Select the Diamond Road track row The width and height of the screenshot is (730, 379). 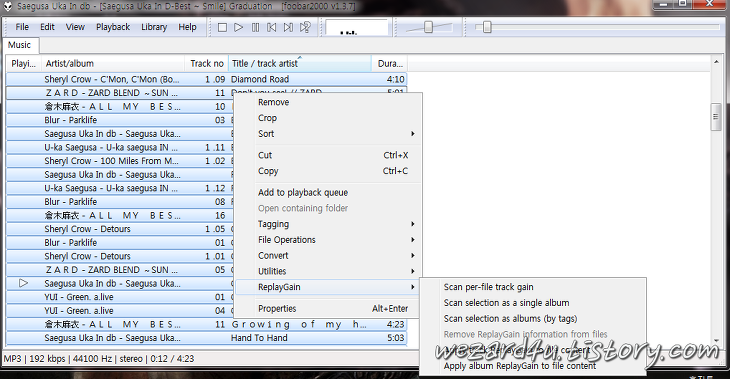pyautogui.click(x=207, y=79)
